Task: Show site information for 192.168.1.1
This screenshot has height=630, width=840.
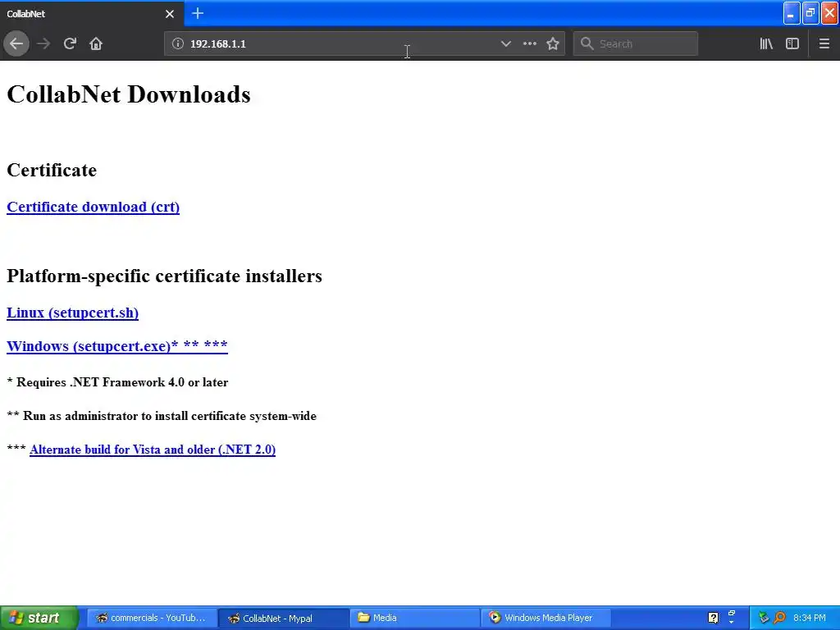Action: (x=178, y=43)
